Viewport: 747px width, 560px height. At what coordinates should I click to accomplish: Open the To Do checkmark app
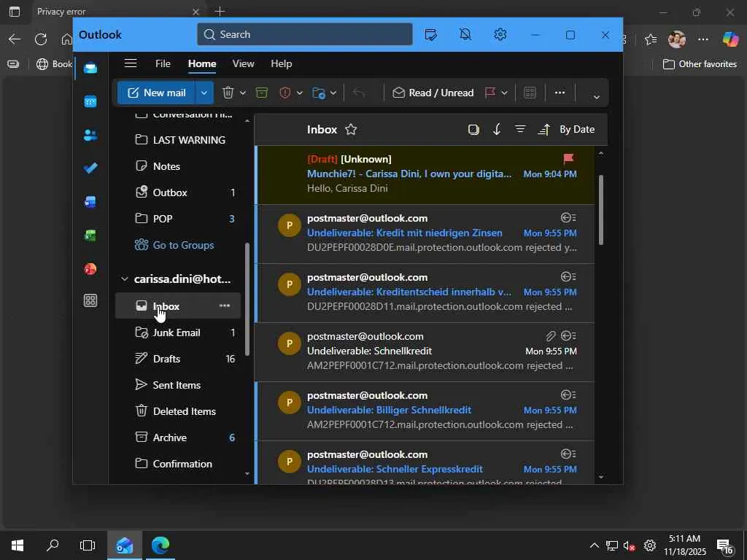coord(90,168)
